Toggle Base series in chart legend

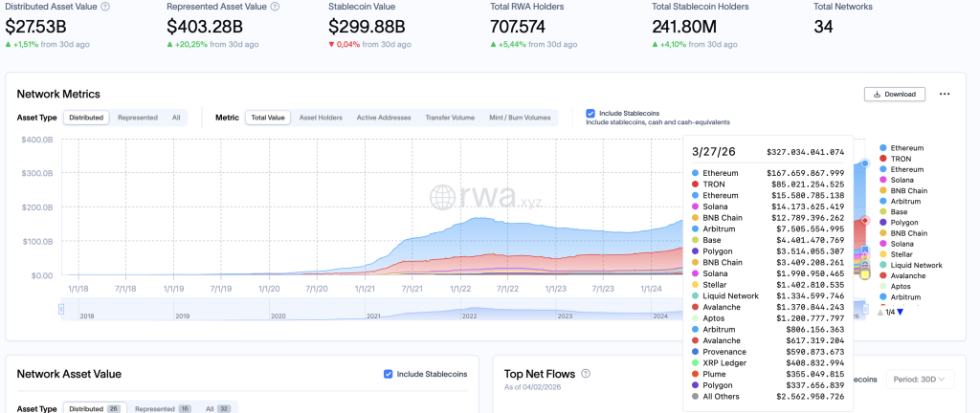(893, 212)
